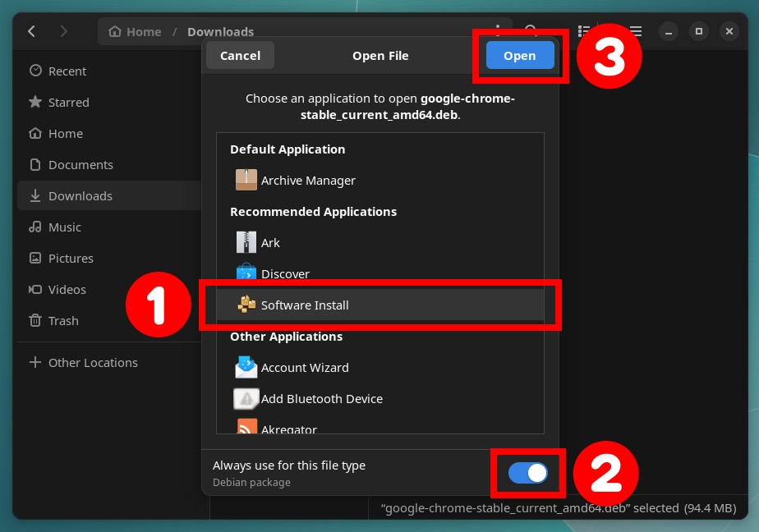The width and height of the screenshot is (759, 532).
Task: Click the Account Wizard envelope icon
Action: click(x=246, y=367)
